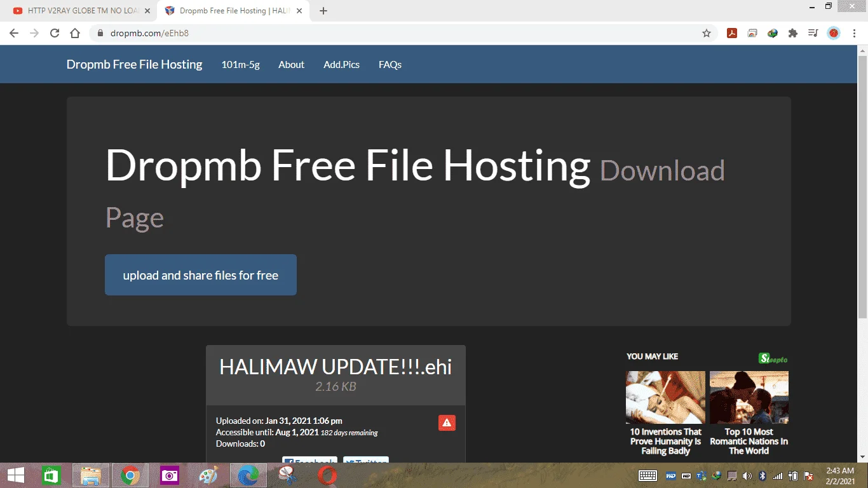
Task: Open File Explorer from taskbar
Action: tap(91, 475)
